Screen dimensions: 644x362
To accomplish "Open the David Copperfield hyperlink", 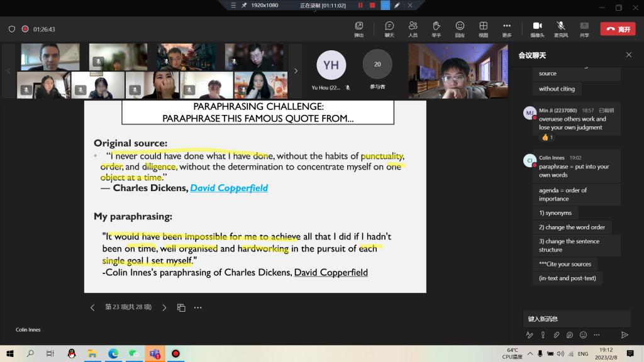I will pyautogui.click(x=229, y=188).
